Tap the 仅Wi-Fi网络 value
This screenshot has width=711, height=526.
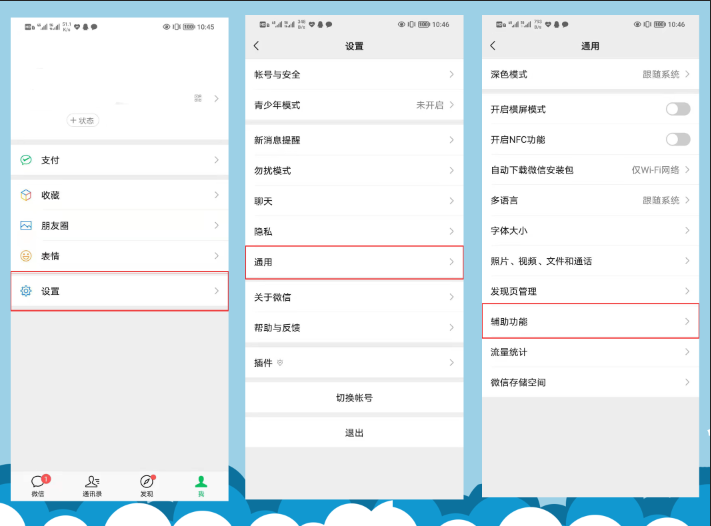pos(656,170)
